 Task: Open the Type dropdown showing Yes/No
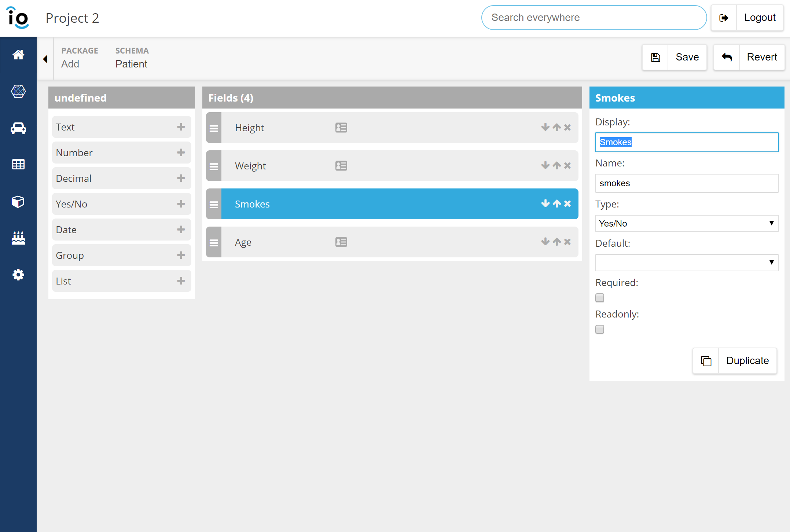687,223
